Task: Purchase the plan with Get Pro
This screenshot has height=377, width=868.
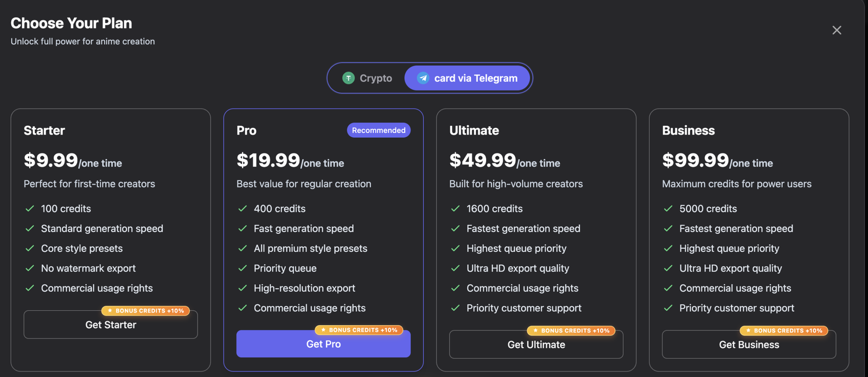Action: pyautogui.click(x=323, y=344)
